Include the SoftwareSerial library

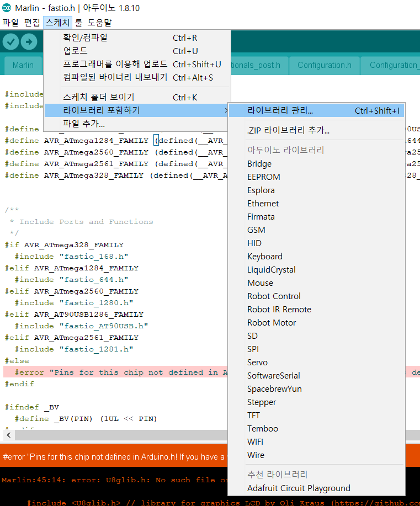pyautogui.click(x=316, y=375)
